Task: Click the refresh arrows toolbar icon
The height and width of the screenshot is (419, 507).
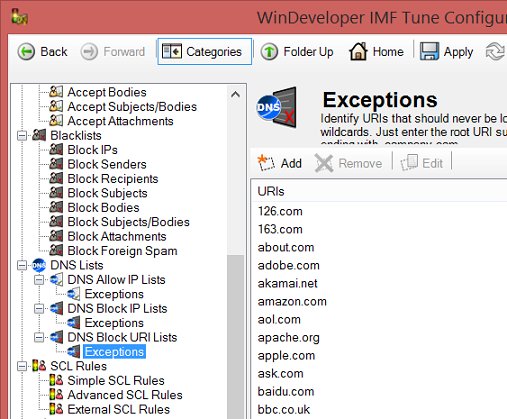Action: (x=496, y=52)
